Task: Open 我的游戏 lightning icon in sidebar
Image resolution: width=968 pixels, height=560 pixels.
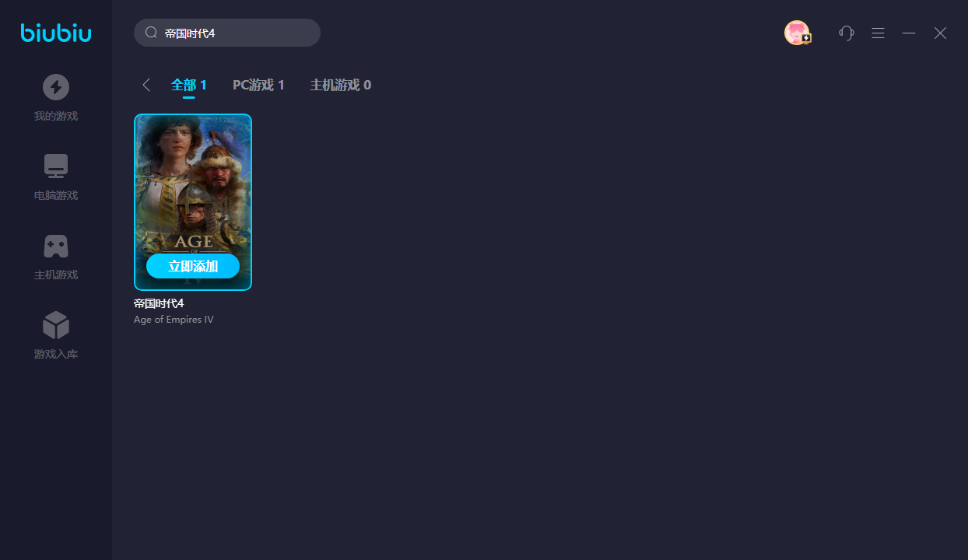Action: pyautogui.click(x=56, y=87)
